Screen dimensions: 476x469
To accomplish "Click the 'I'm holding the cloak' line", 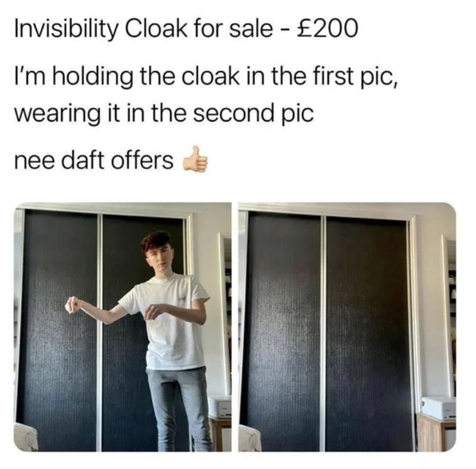I will tap(206, 76).
